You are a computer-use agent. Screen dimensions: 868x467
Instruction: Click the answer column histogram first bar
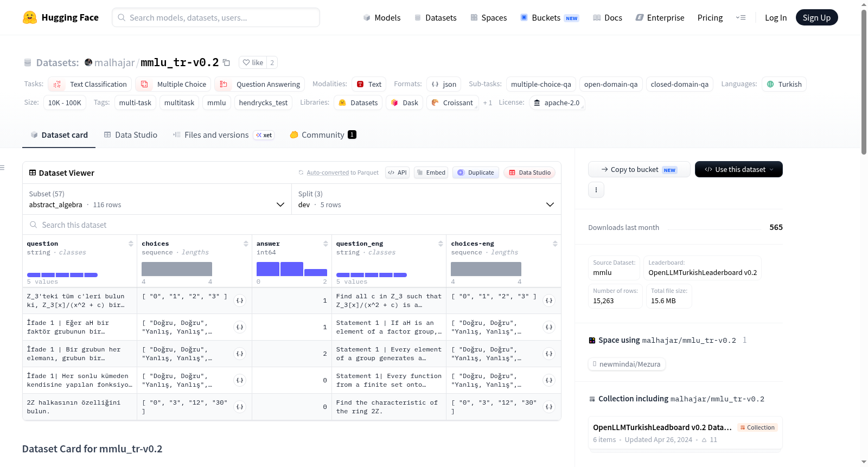click(x=268, y=269)
